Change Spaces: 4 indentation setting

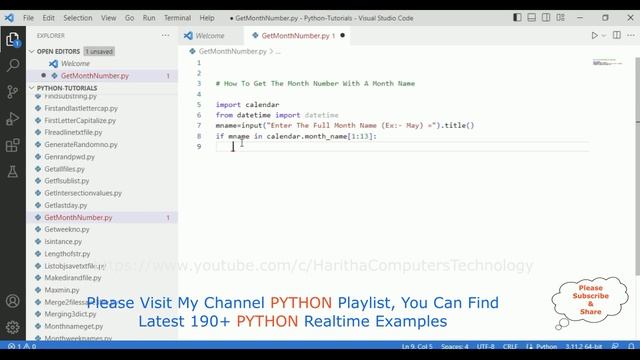click(x=455, y=346)
